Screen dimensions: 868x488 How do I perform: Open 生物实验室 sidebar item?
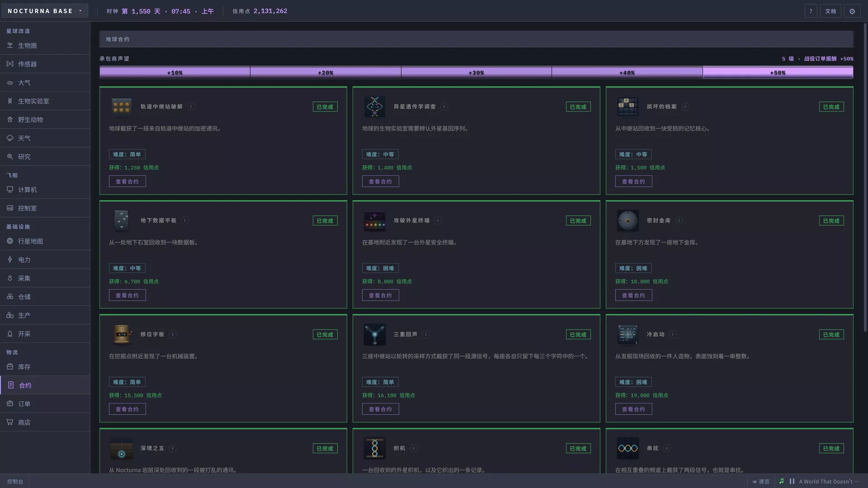pyautogui.click(x=45, y=101)
